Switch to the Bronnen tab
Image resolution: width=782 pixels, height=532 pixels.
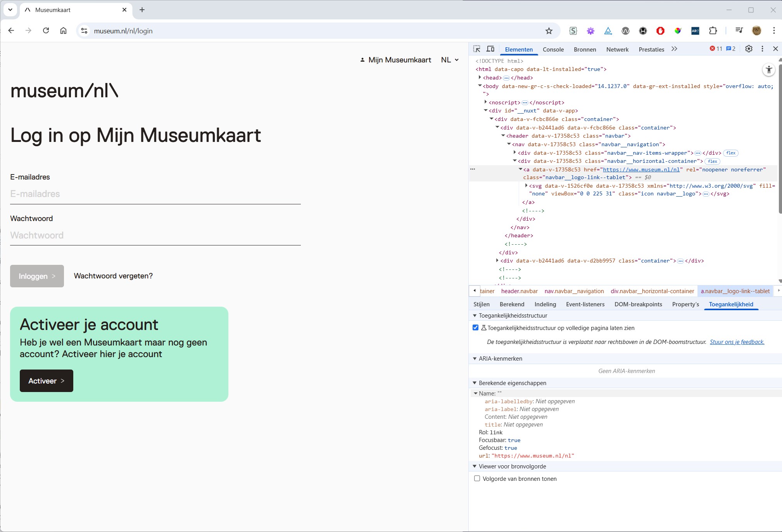pos(585,49)
